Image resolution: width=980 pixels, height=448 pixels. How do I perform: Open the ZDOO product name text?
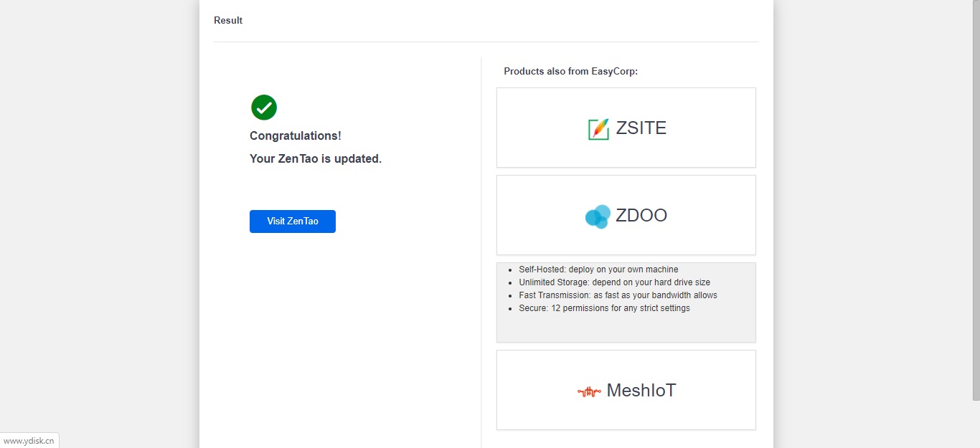641,216
